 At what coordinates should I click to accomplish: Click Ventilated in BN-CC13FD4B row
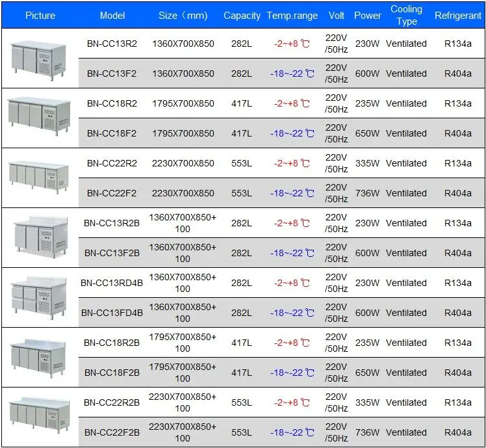[406, 313]
